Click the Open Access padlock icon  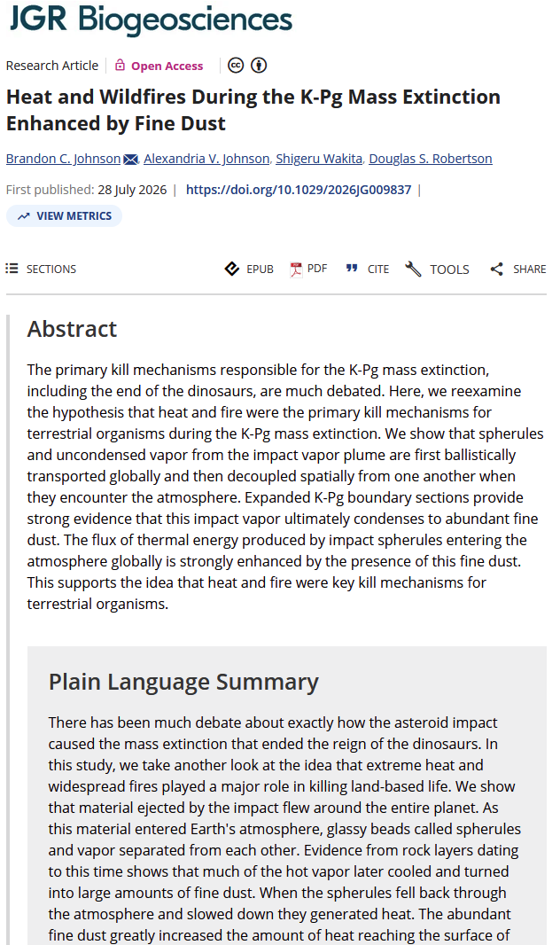pos(120,65)
